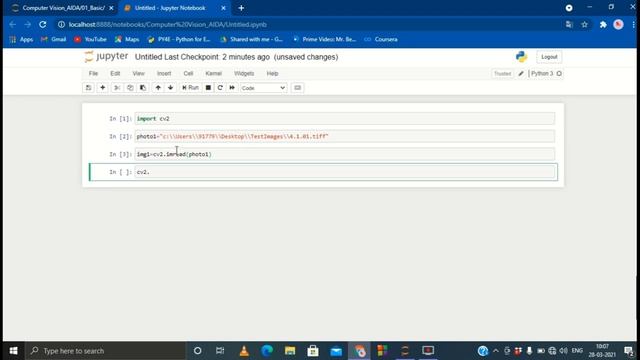This screenshot has width=640, height=360.
Task: Open Prime Video bookmark
Action: [x=324, y=39]
